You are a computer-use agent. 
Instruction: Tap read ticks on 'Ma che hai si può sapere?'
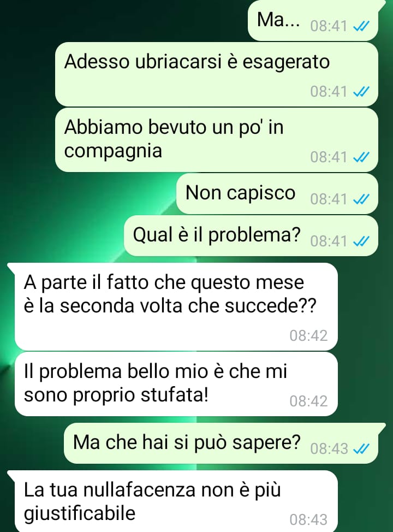click(361, 449)
